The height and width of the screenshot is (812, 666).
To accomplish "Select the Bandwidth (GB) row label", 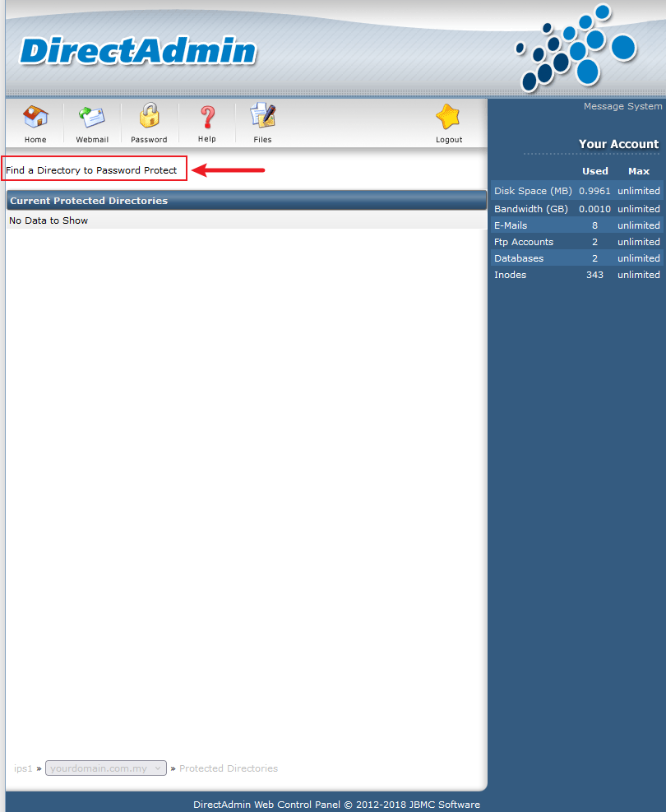I will (x=531, y=209).
